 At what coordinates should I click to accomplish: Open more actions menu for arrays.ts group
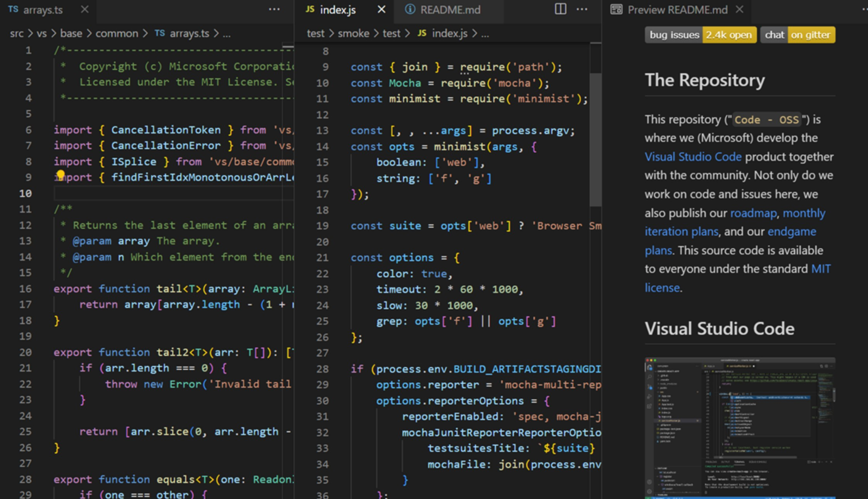[274, 9]
